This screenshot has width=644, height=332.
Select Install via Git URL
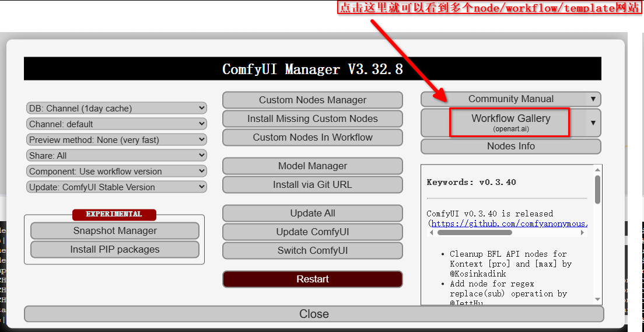coord(312,184)
